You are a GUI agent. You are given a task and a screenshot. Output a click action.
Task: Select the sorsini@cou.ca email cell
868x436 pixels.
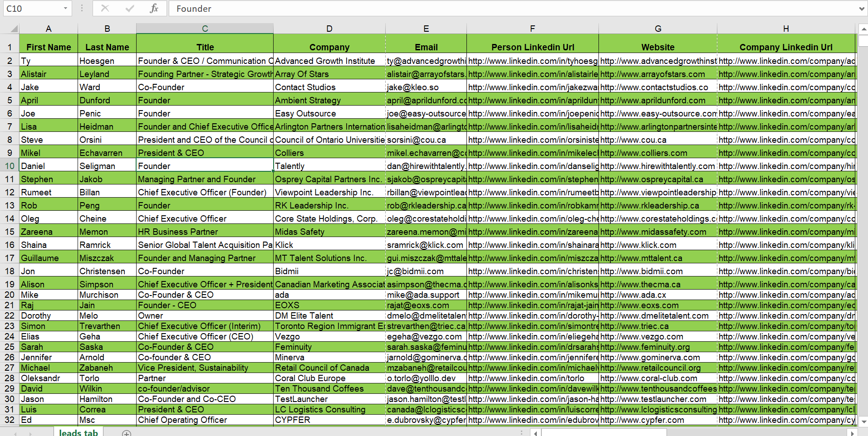pyautogui.click(x=426, y=140)
